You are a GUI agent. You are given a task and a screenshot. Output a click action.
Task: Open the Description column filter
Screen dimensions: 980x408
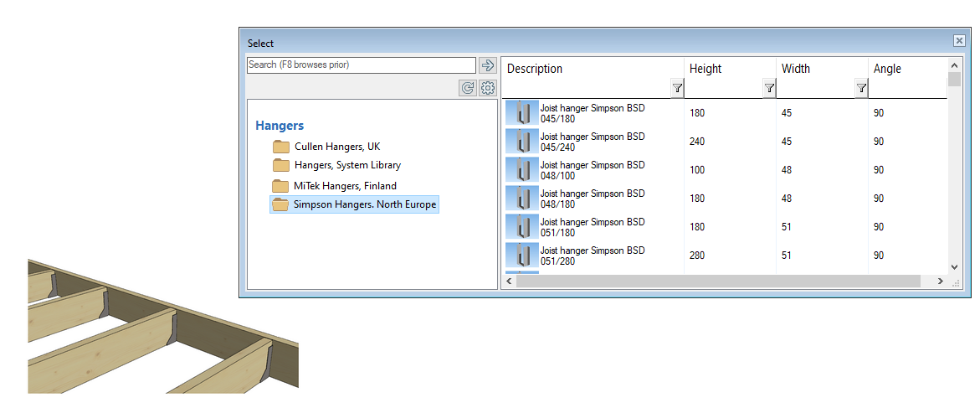pyautogui.click(x=677, y=88)
